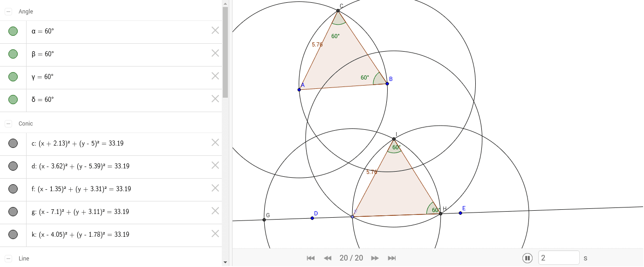Delete the β = 60° entry
This screenshot has height=267, width=644.
pyautogui.click(x=215, y=53)
